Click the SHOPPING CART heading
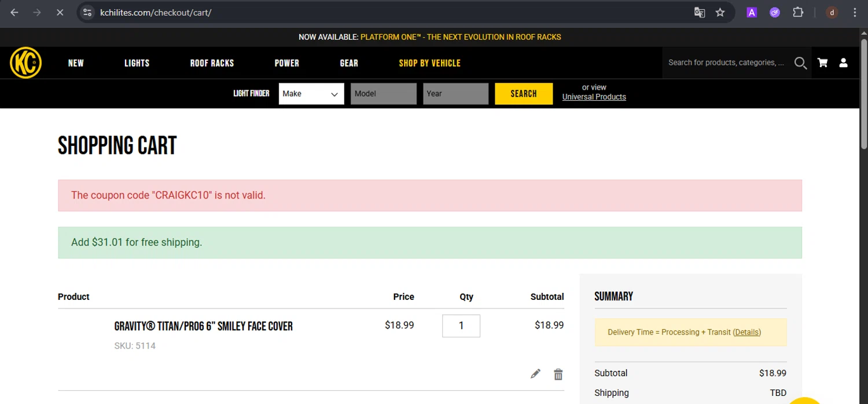Screen dimensions: 868x404 tap(117, 146)
